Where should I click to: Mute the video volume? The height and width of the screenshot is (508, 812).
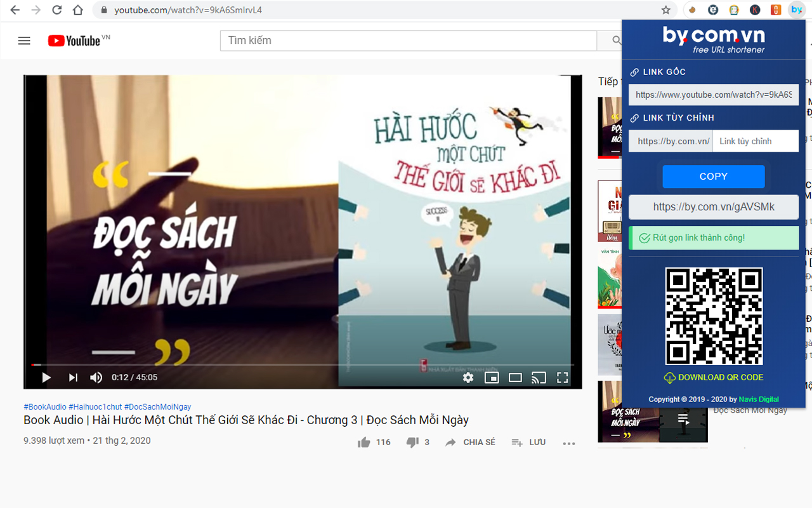(x=95, y=377)
